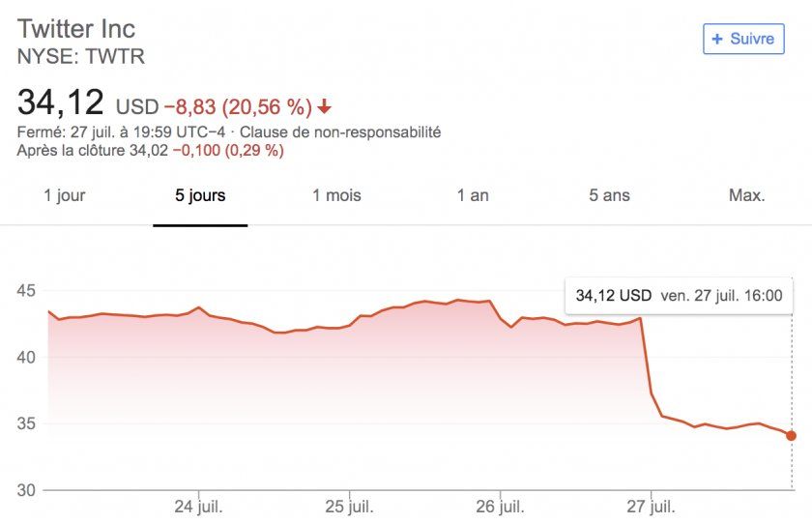812x524 pixels.
Task: Open Clause de non-responsabilité link
Action: coord(340,131)
